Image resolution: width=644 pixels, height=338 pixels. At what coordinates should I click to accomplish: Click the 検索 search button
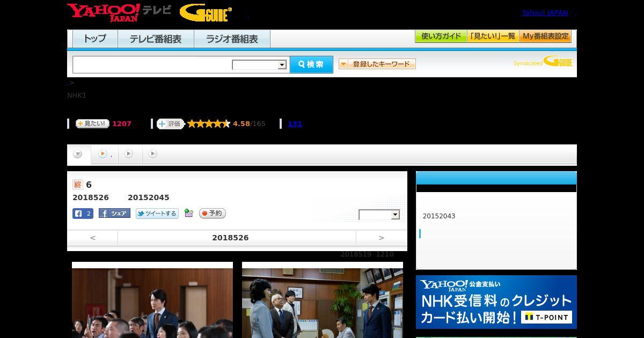click(x=311, y=64)
